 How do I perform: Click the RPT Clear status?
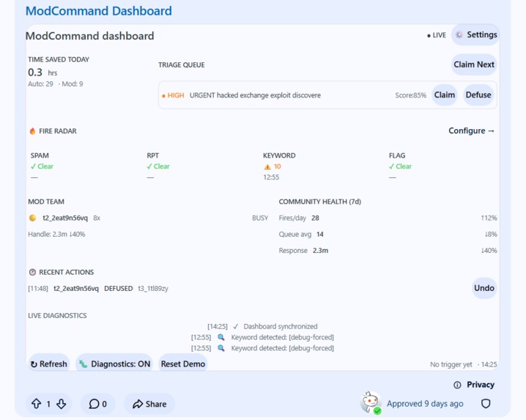click(x=158, y=166)
